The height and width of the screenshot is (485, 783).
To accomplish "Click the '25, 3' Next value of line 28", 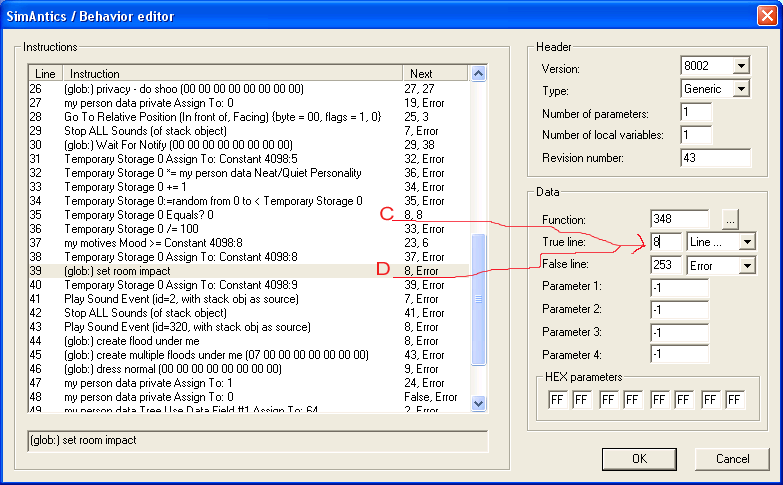I will click(x=416, y=117).
